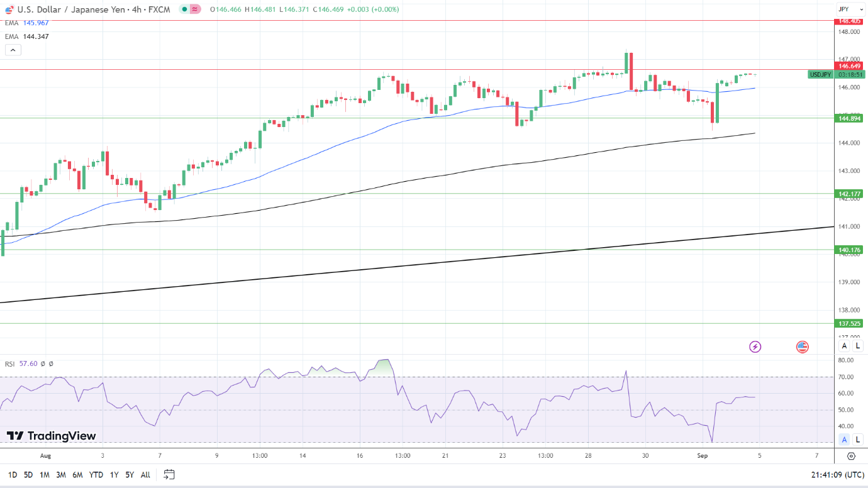Switch to the 3M time range
Image resolution: width=868 pixels, height=488 pixels.
(61, 475)
